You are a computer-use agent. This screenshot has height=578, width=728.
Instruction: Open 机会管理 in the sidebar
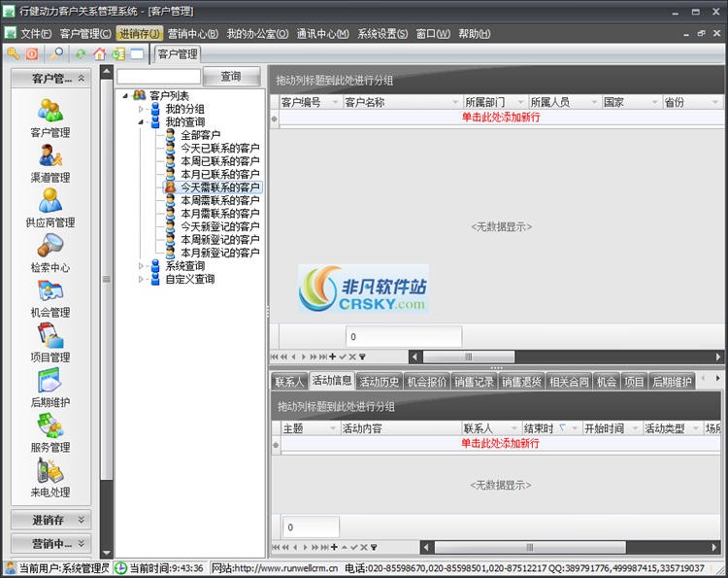tap(50, 298)
